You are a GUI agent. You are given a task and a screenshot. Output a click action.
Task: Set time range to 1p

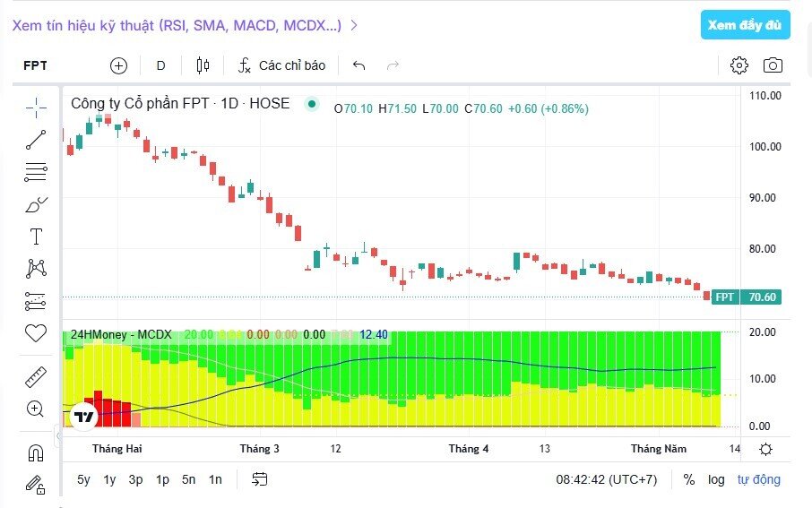(x=162, y=479)
